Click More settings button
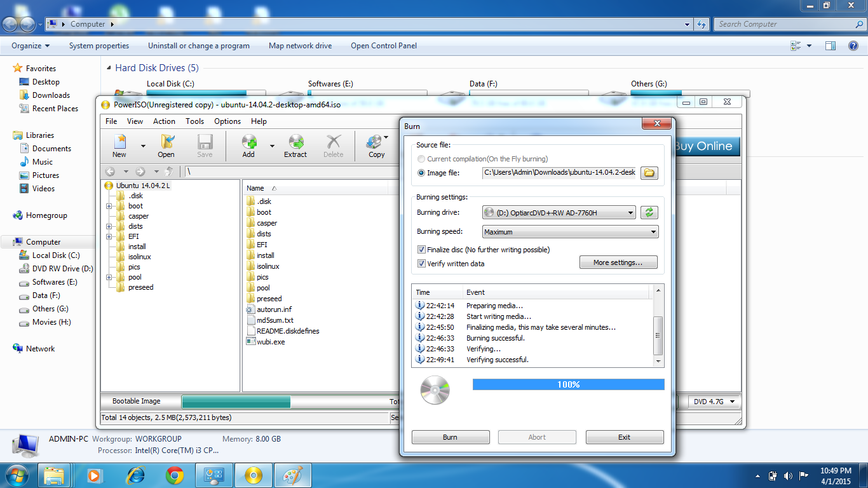 [x=618, y=262]
